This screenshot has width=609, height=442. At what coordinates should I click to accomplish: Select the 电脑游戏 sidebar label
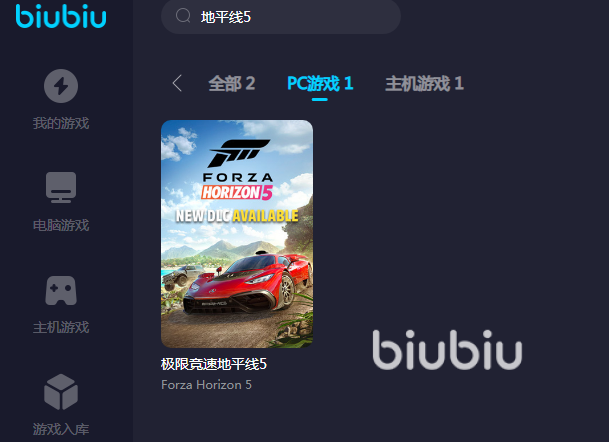click(61, 225)
